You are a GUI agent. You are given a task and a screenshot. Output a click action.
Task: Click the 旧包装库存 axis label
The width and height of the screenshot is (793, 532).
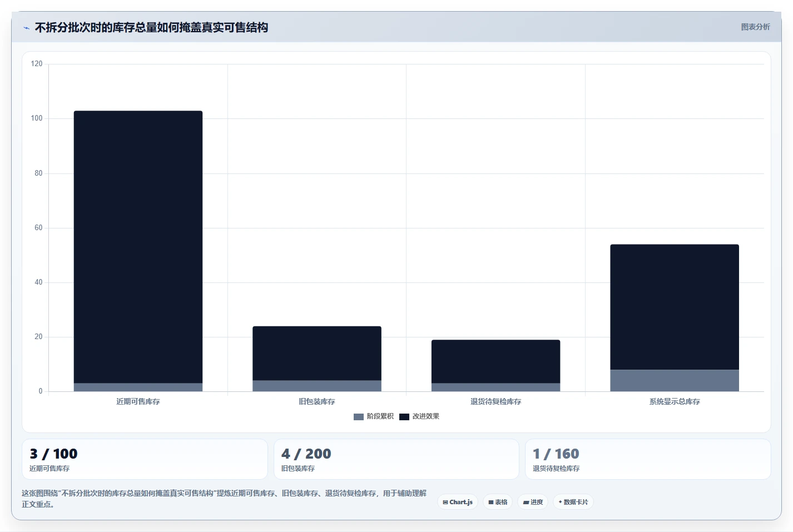(317, 401)
